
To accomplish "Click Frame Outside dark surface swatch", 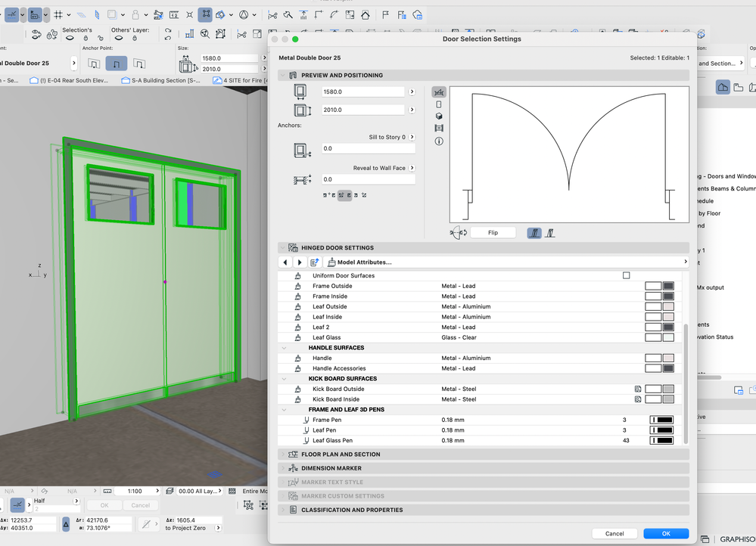I will tap(668, 286).
